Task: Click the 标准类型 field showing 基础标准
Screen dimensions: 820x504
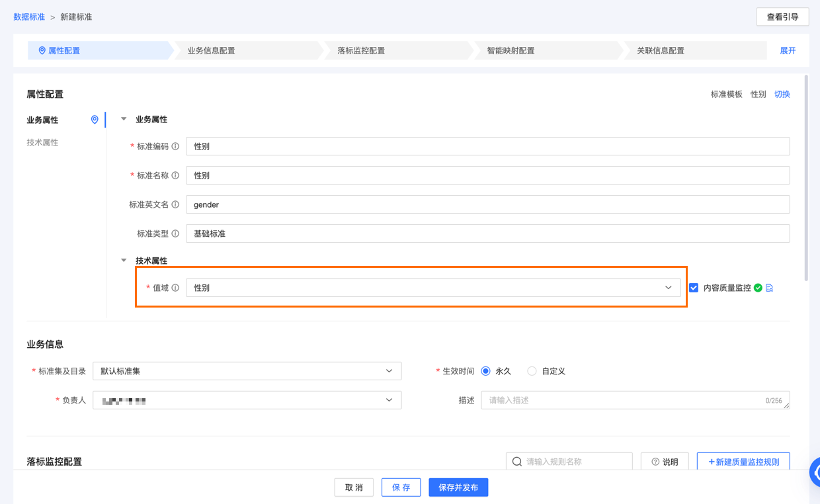Action: (487, 233)
